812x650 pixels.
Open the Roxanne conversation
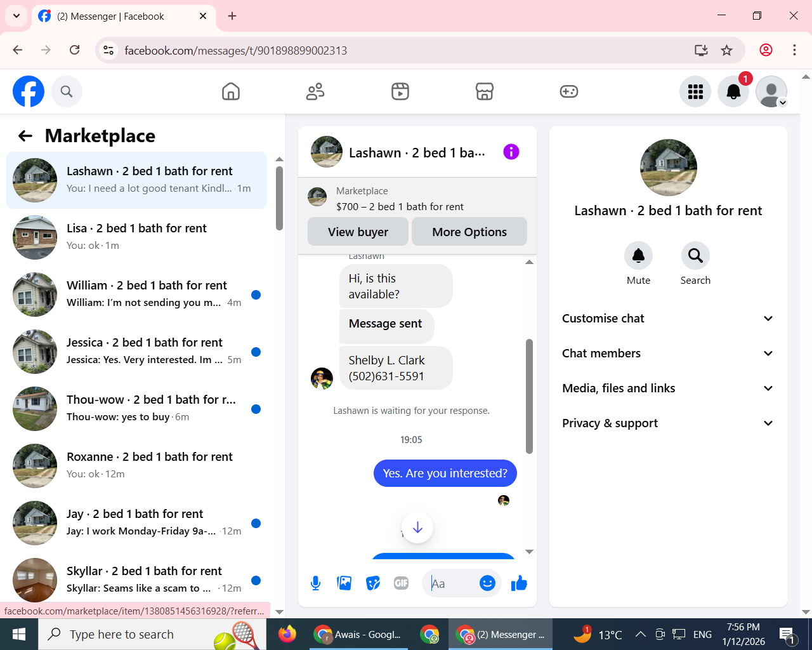tap(136, 466)
